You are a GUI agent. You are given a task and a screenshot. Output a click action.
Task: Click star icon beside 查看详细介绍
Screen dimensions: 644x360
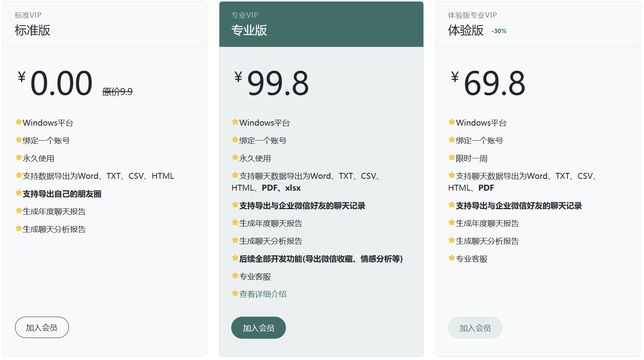pos(235,293)
